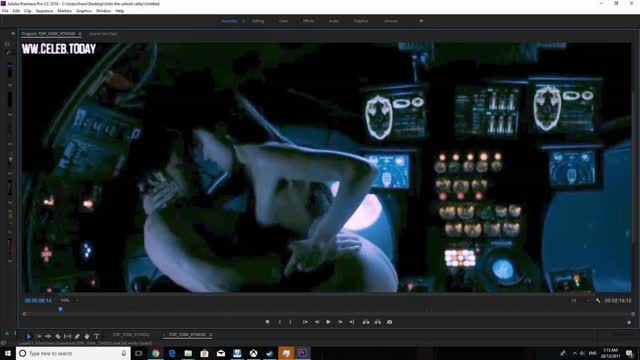
Task: Select the Track Select Forward tool
Action: coord(38,336)
